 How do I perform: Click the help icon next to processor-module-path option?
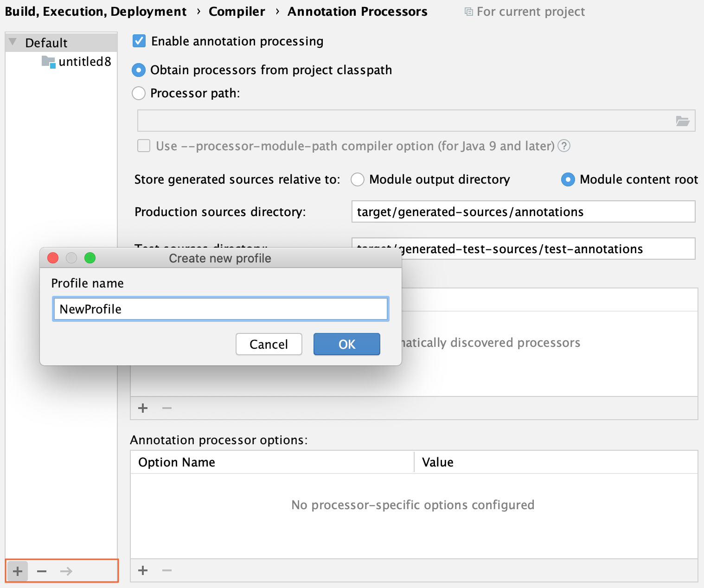pos(564,146)
